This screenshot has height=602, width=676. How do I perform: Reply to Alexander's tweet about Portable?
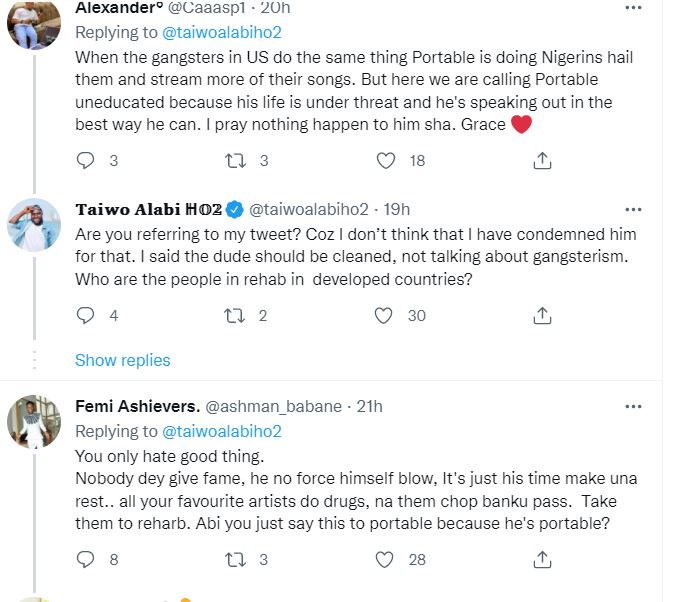click(86, 160)
